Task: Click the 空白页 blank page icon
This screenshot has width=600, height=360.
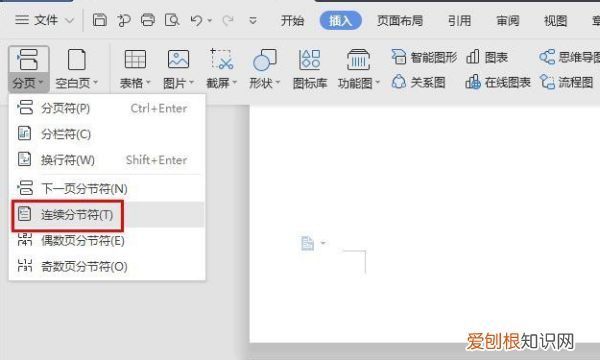Action: pyautogui.click(x=77, y=60)
